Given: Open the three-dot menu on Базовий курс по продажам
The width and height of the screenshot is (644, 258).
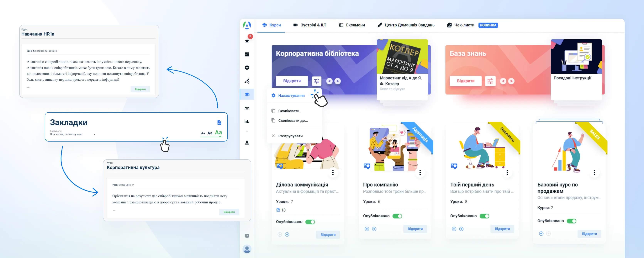Looking at the screenshot, I should 594,172.
